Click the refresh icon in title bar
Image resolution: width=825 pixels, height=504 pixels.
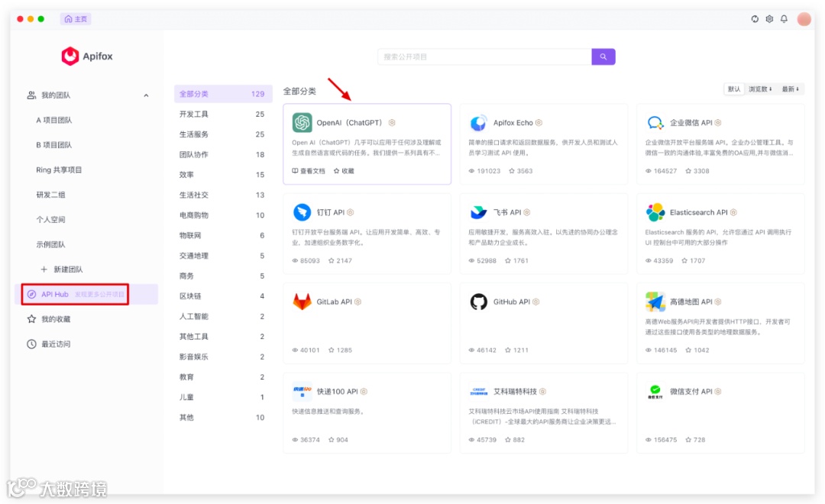(x=755, y=19)
